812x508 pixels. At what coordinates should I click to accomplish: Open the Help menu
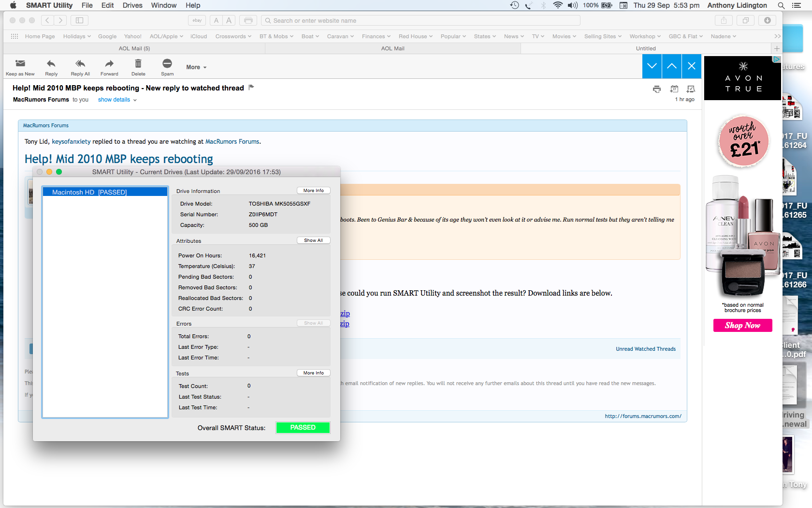pyautogui.click(x=193, y=5)
